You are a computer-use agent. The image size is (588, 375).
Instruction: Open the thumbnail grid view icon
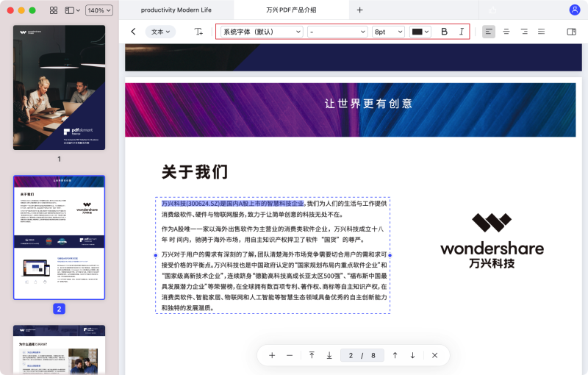tap(54, 10)
